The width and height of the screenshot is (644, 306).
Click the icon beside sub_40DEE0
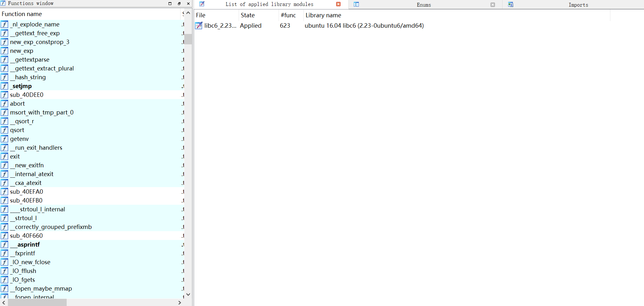point(4,95)
